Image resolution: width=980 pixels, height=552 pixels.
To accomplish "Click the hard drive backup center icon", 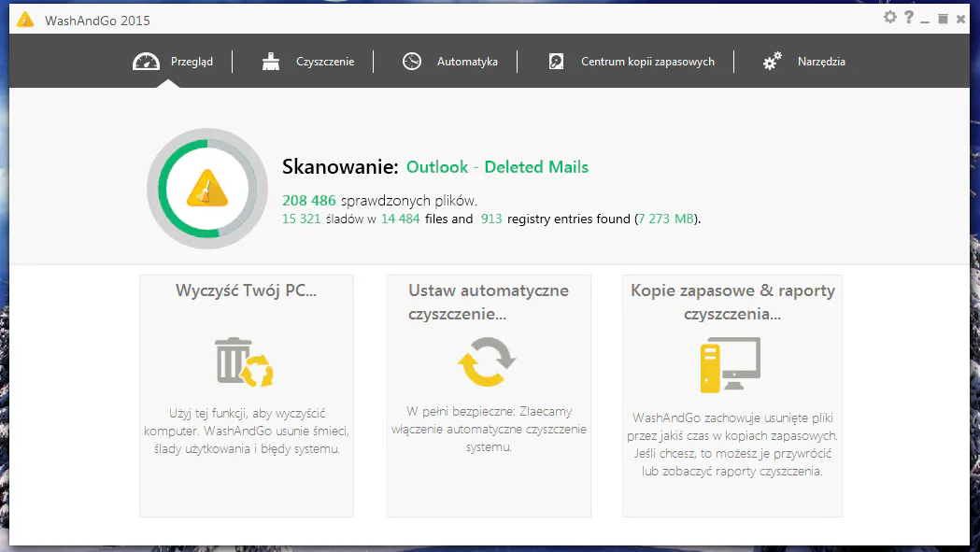I will 556,62.
